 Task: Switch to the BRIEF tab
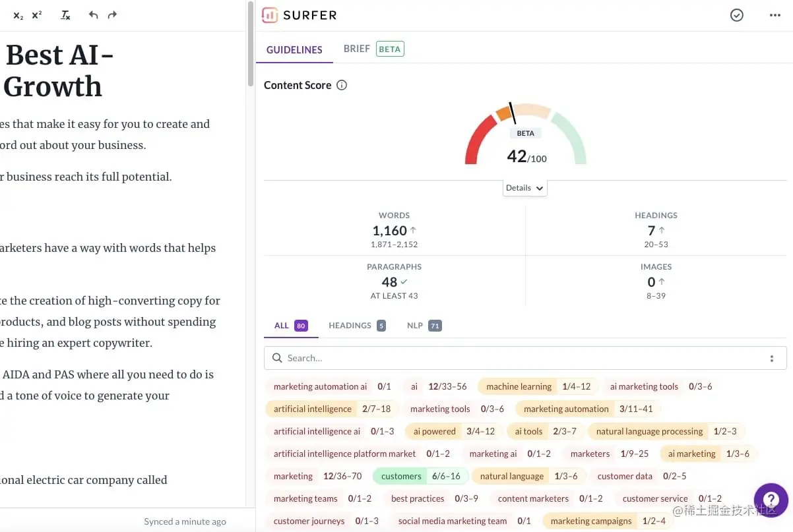click(x=356, y=47)
